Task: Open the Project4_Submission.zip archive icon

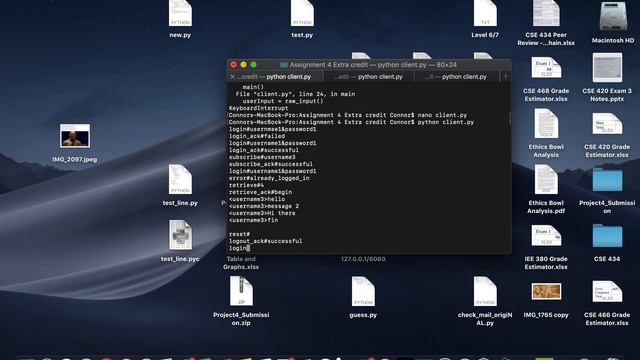Action: pyautogui.click(x=241, y=291)
